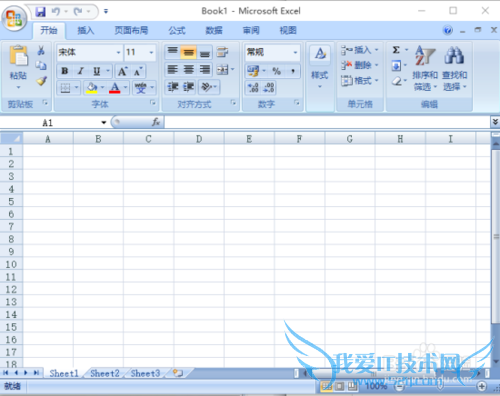Switch to the 页面布局 ribbon tab
The height and width of the screenshot is (396, 500).
131,31
